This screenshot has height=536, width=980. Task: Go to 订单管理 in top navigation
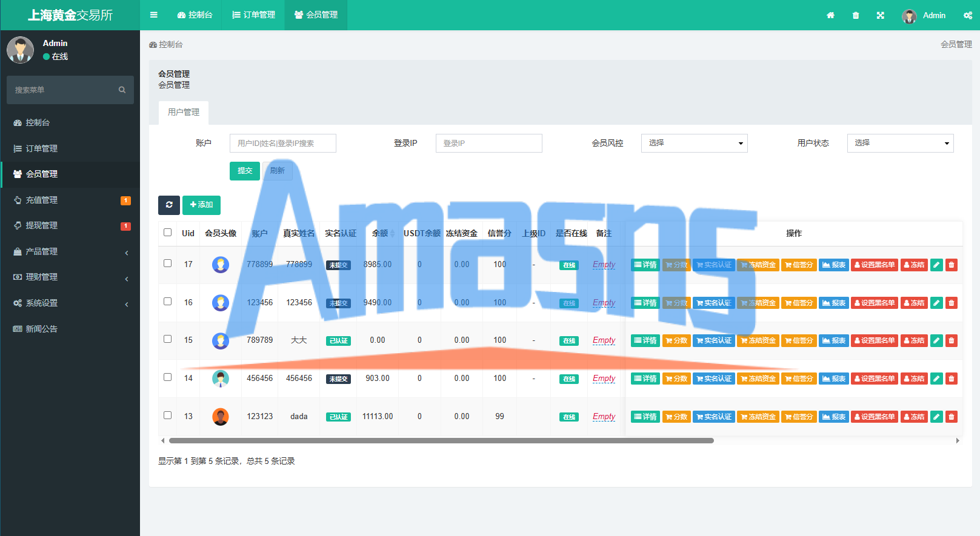(x=254, y=15)
